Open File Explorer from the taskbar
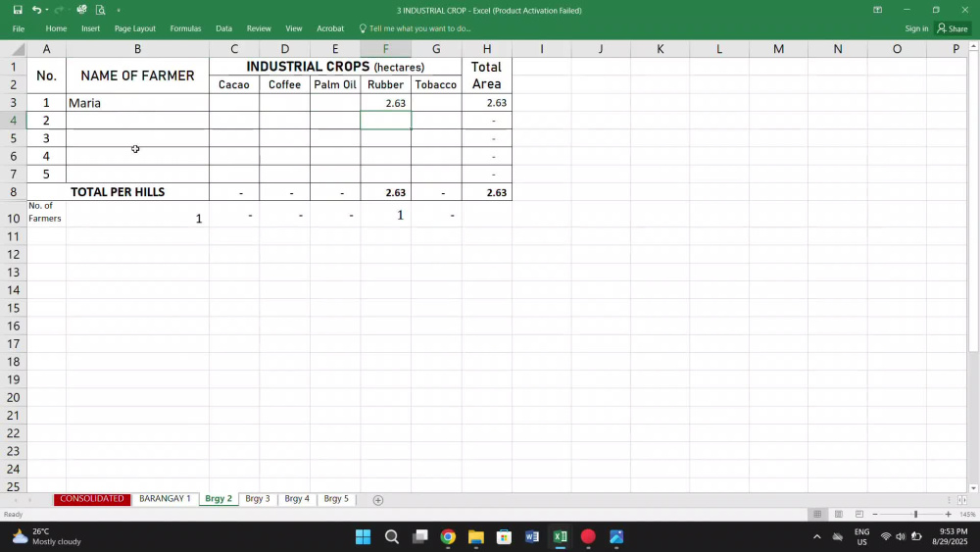Screen dimensions: 980x552 [x=475, y=537]
